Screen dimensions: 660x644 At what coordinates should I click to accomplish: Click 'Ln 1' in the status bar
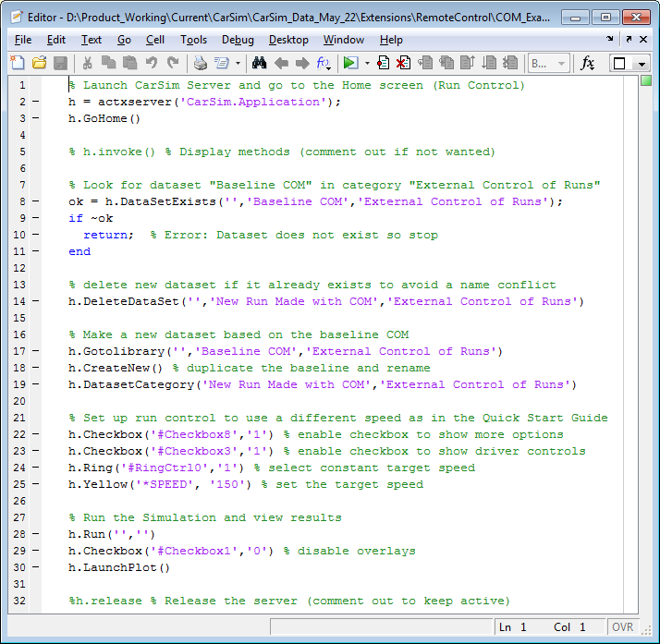(513, 627)
